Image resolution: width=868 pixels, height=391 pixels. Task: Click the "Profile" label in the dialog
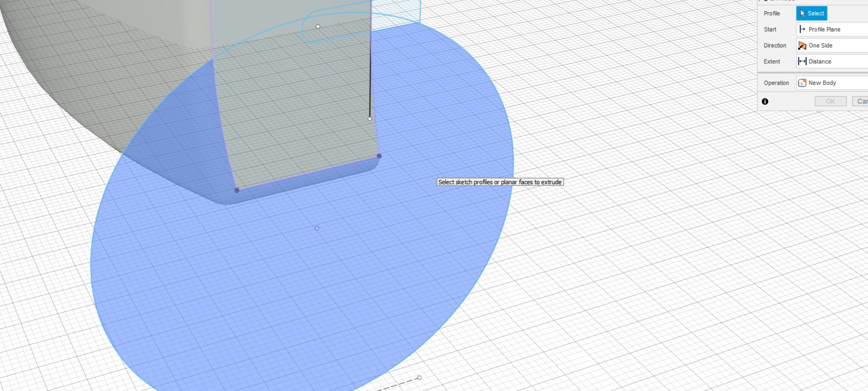click(772, 13)
